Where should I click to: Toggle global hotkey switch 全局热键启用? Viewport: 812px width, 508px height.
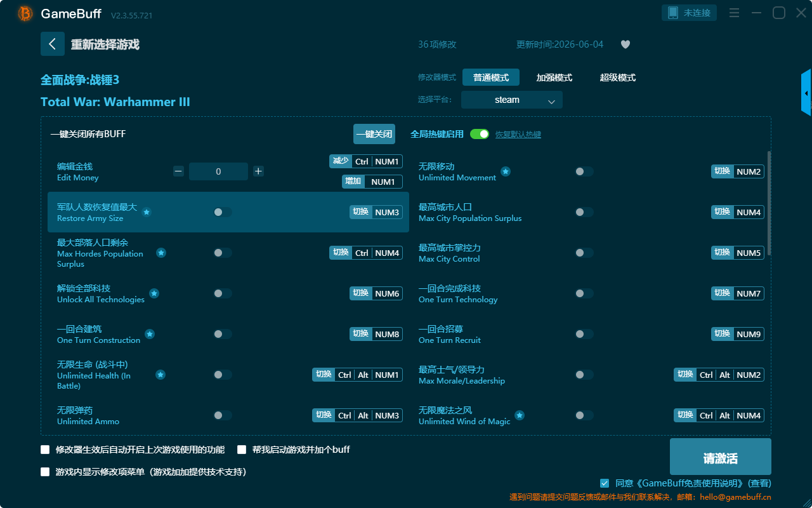[480, 134]
